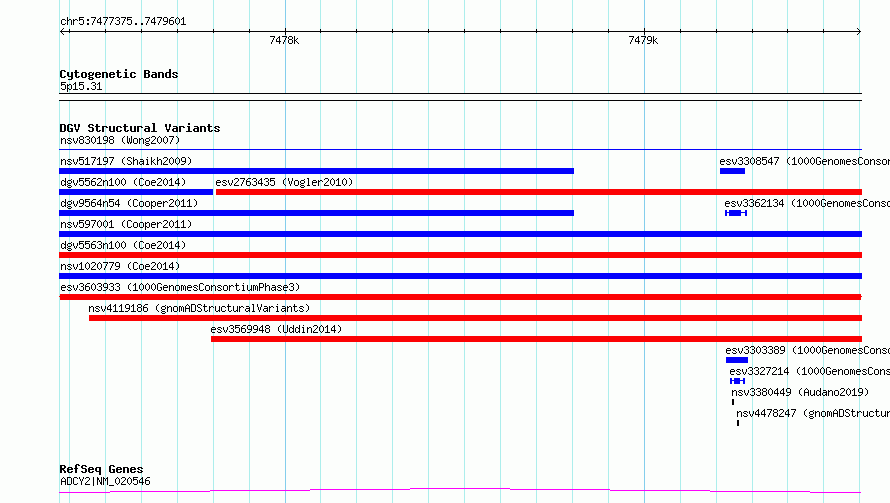Click the blue bar of nsv517197
The image size is (890, 503).
[x=317, y=171]
